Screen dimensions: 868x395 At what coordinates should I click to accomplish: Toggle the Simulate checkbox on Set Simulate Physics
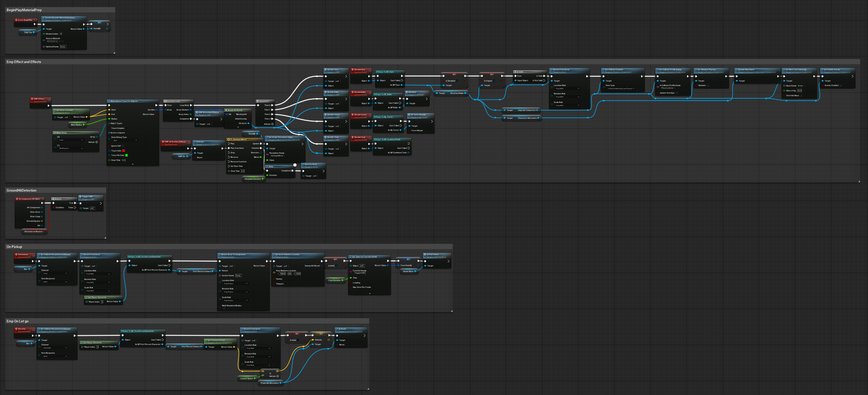pos(708,85)
